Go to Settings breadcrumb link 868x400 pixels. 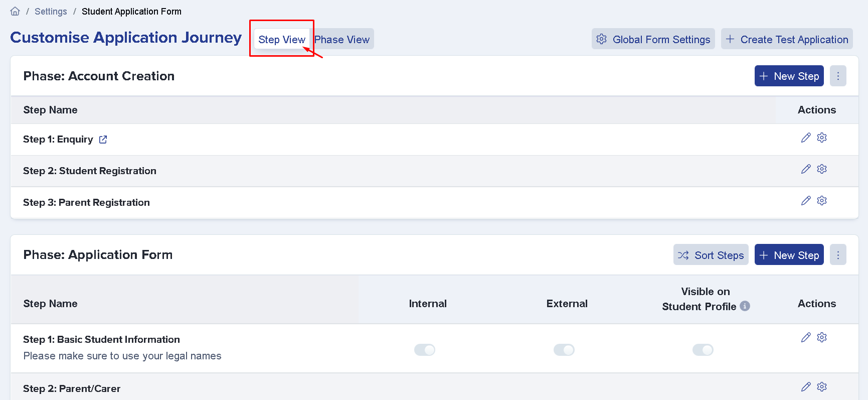pyautogui.click(x=51, y=11)
